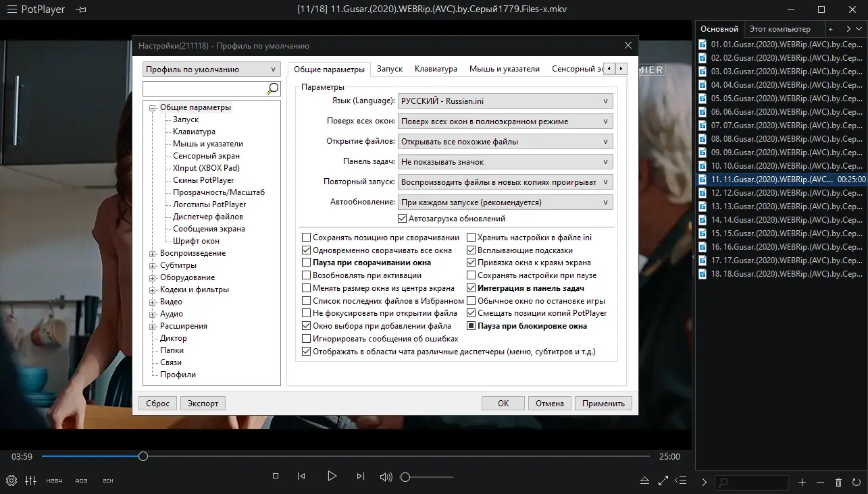The height and width of the screenshot is (494, 868).
Task: Pin PotPlayer on top with pin icon
Action: point(81,10)
